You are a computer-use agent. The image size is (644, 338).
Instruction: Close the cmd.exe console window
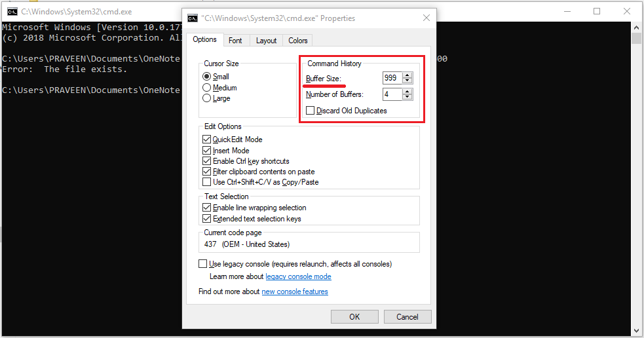click(x=627, y=12)
